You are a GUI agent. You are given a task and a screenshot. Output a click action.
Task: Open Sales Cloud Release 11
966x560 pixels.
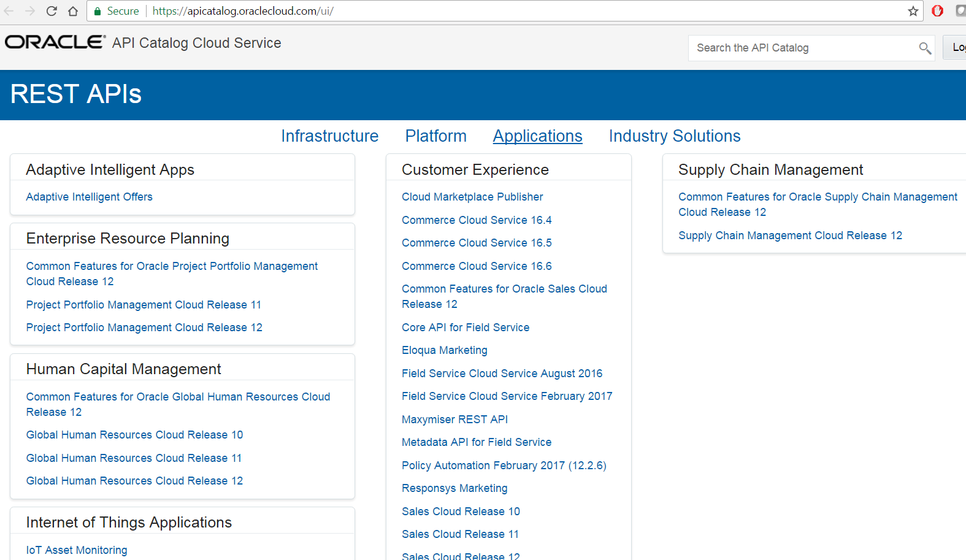point(460,534)
